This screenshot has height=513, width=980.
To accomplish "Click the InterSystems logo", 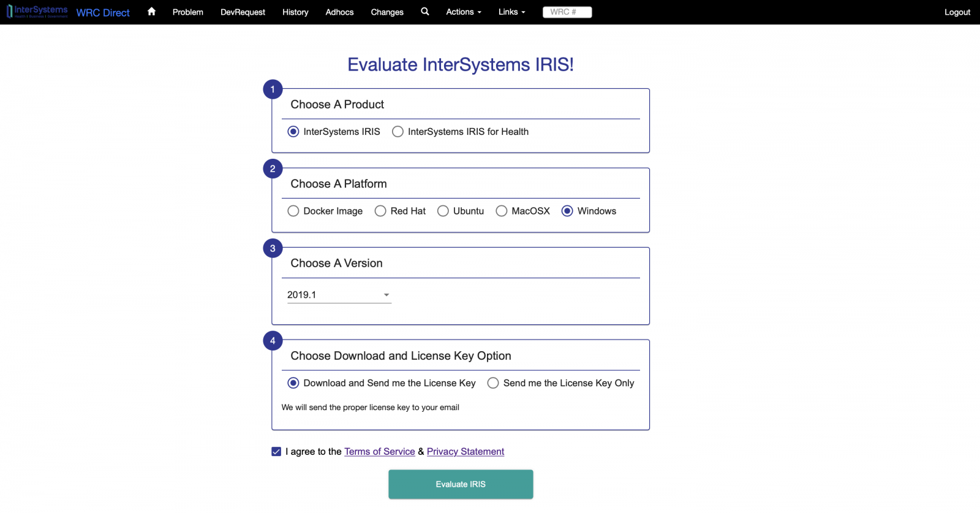I will click(37, 12).
